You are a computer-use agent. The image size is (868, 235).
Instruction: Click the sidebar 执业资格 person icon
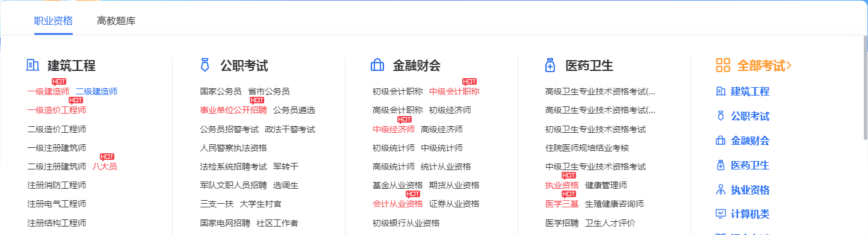[x=720, y=190]
